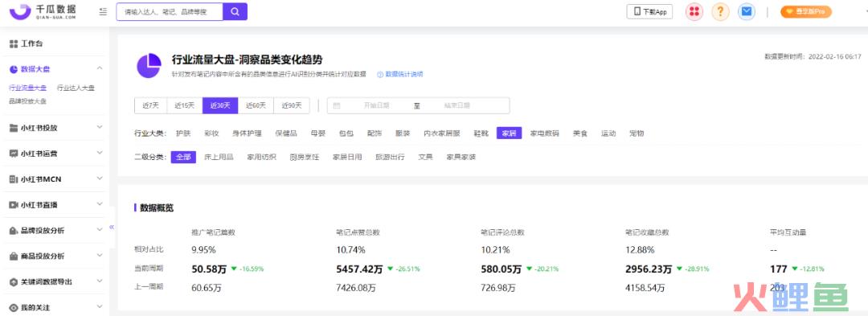Click the 数据大盘 pie chart icon
The image size is (868, 316).
pos(14,69)
